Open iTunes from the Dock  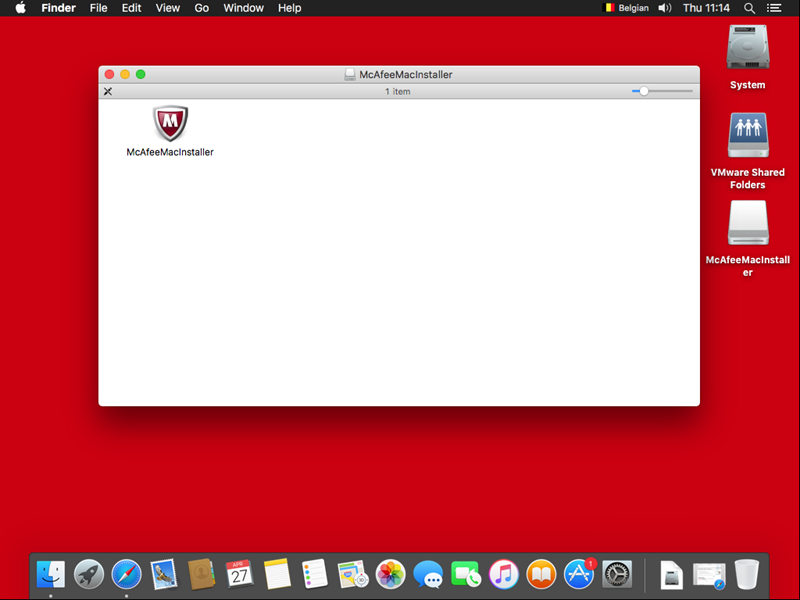504,573
